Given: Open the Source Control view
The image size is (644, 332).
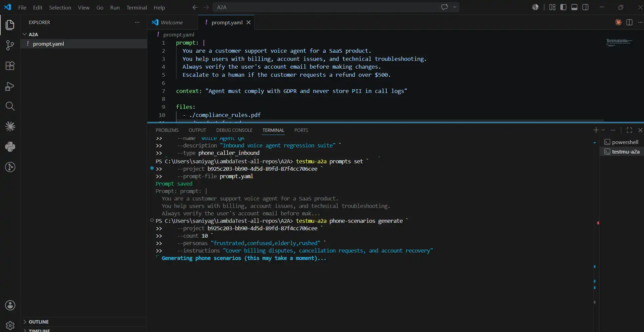Looking at the screenshot, I should tap(10, 45).
